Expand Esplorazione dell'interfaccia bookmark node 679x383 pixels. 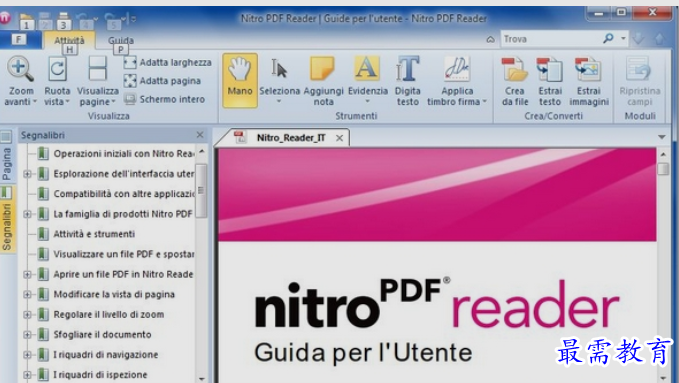(27, 174)
